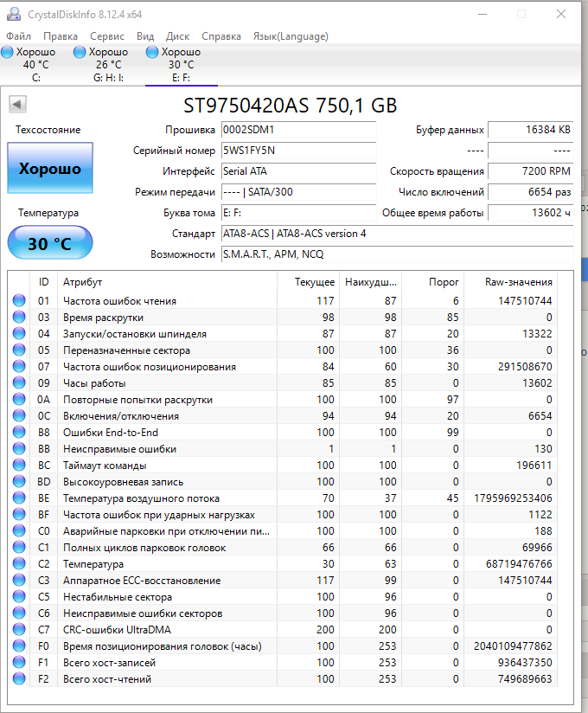Image resolution: width=588 pixels, height=713 pixels.
Task: Click the Текущее column header
Action: (x=309, y=282)
